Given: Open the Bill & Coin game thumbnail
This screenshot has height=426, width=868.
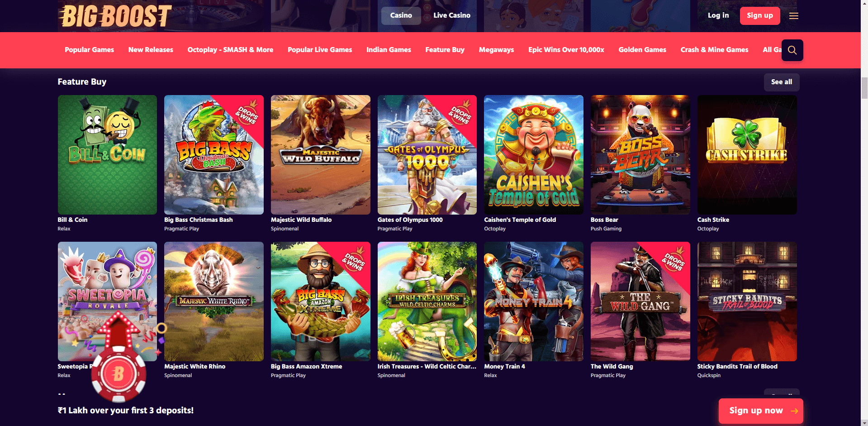Looking at the screenshot, I should coord(107,155).
